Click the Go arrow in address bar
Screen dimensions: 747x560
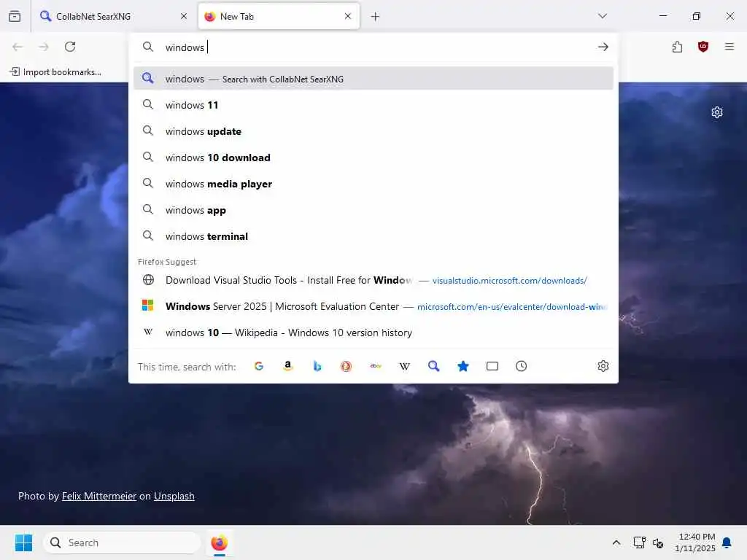603,47
